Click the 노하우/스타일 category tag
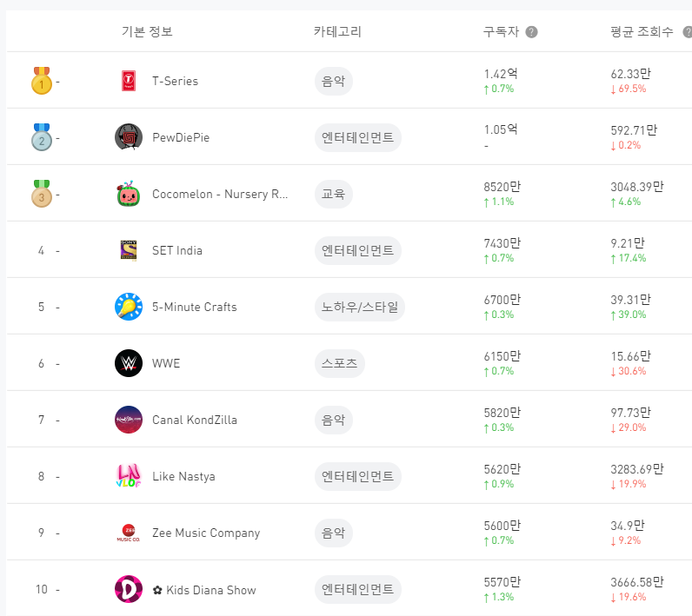 coord(360,307)
